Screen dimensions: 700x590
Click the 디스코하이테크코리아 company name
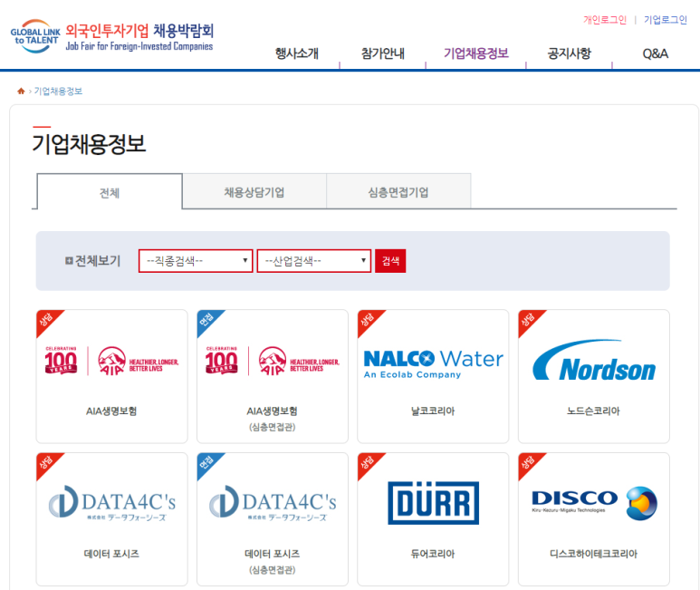pos(593,554)
